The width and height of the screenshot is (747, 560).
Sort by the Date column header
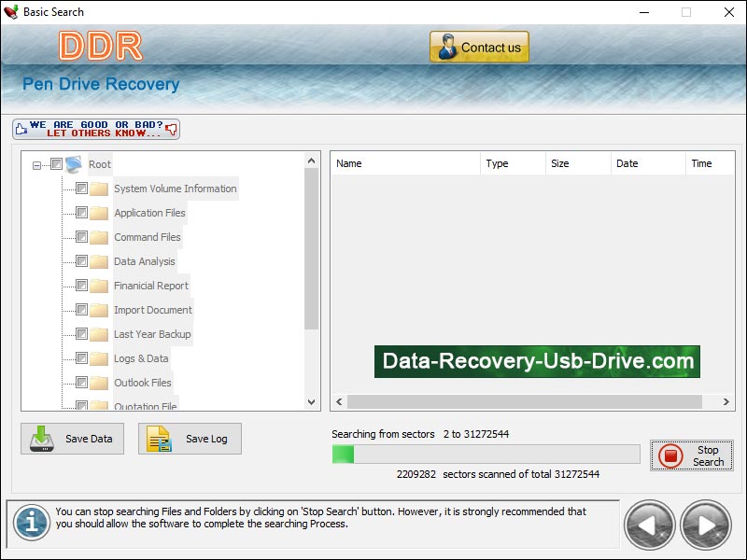[648, 163]
